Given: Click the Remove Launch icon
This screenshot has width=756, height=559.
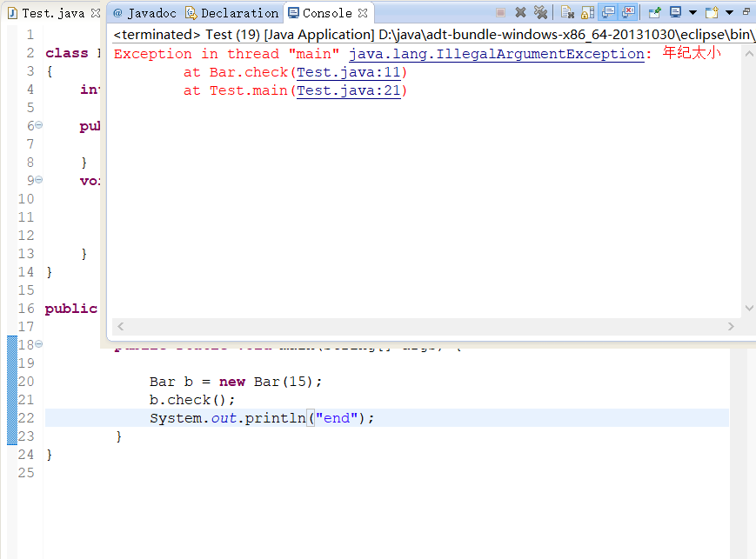Looking at the screenshot, I should pos(518,11).
